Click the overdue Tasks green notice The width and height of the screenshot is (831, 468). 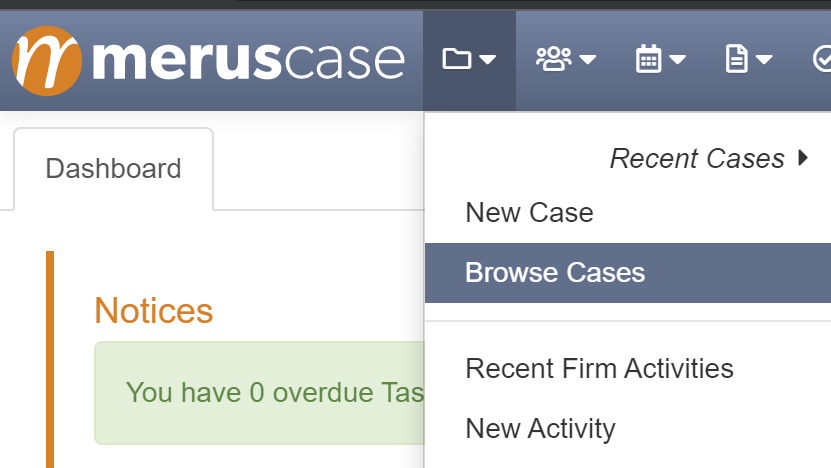click(260, 393)
